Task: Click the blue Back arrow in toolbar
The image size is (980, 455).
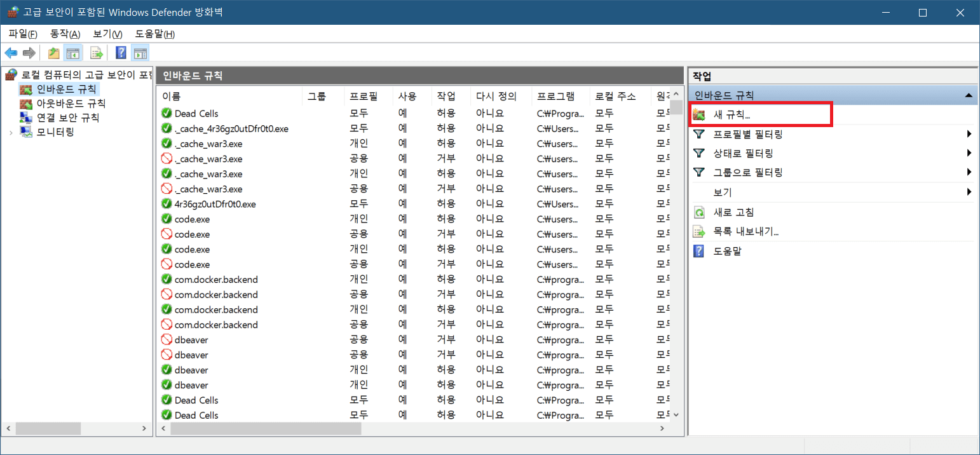Action: [x=11, y=53]
